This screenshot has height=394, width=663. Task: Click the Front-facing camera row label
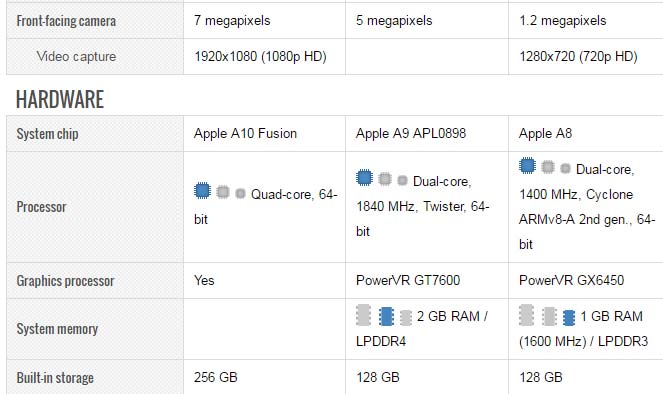pyautogui.click(x=66, y=21)
